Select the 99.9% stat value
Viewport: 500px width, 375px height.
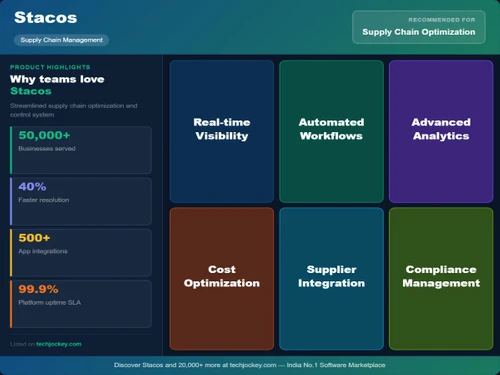point(38,289)
